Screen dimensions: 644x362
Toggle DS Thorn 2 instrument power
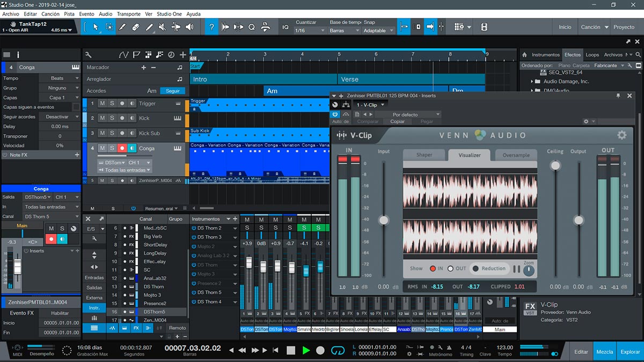[194, 228]
